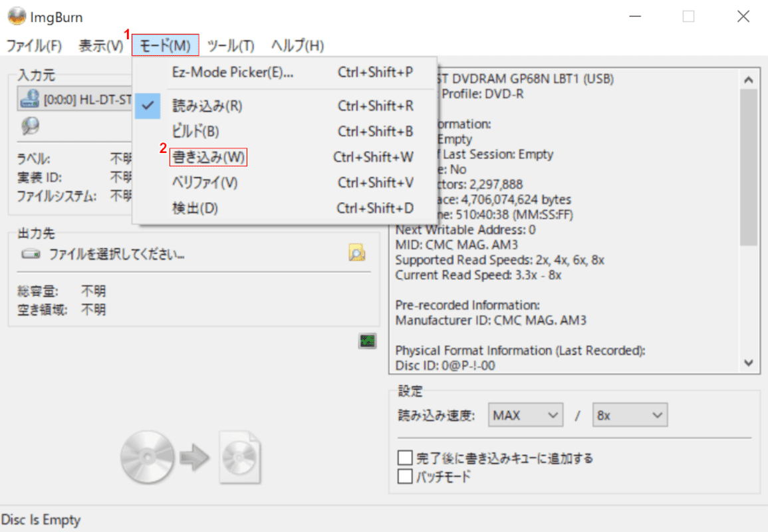Click the Next Writable Address: 0 line
The height and width of the screenshot is (532, 768).
(x=465, y=229)
